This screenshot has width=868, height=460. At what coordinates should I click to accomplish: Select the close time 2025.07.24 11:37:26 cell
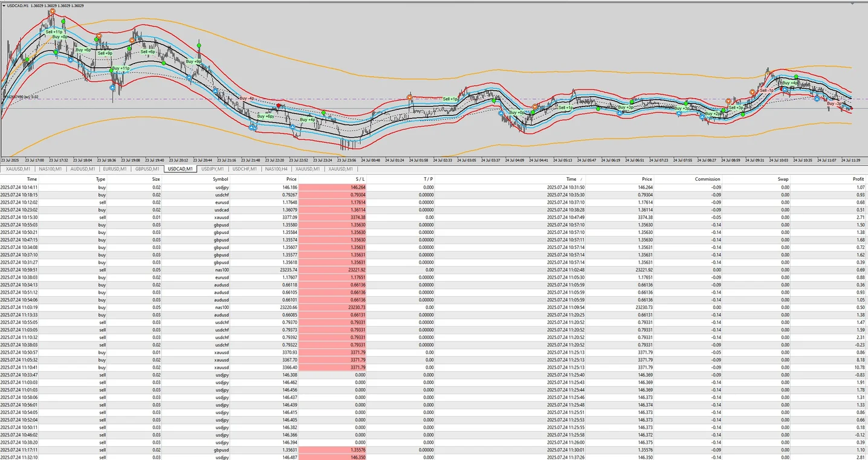click(x=566, y=458)
